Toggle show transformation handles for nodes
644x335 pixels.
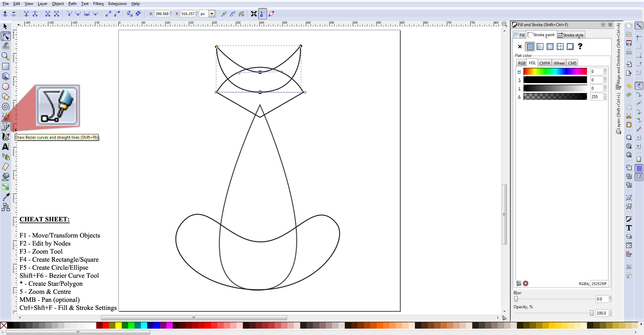(254, 14)
